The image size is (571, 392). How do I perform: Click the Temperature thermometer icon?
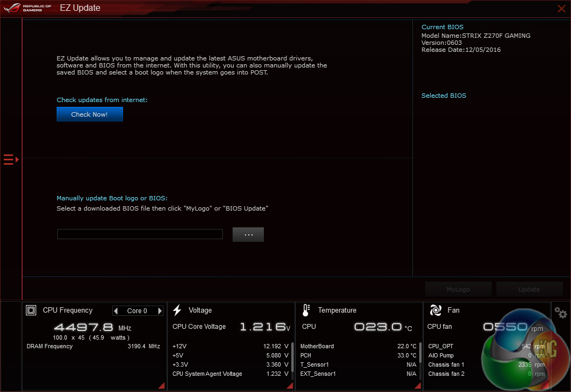(306, 310)
